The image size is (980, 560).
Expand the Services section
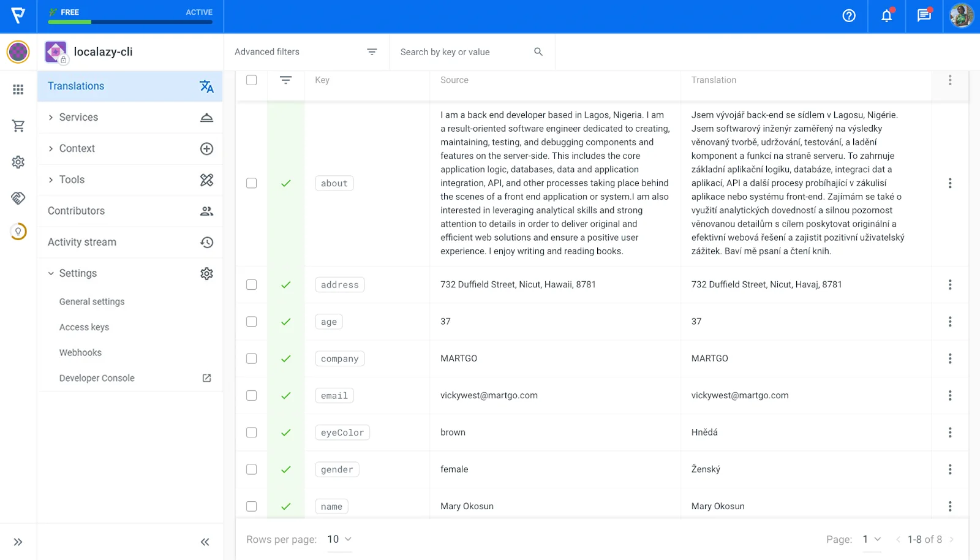point(78,118)
